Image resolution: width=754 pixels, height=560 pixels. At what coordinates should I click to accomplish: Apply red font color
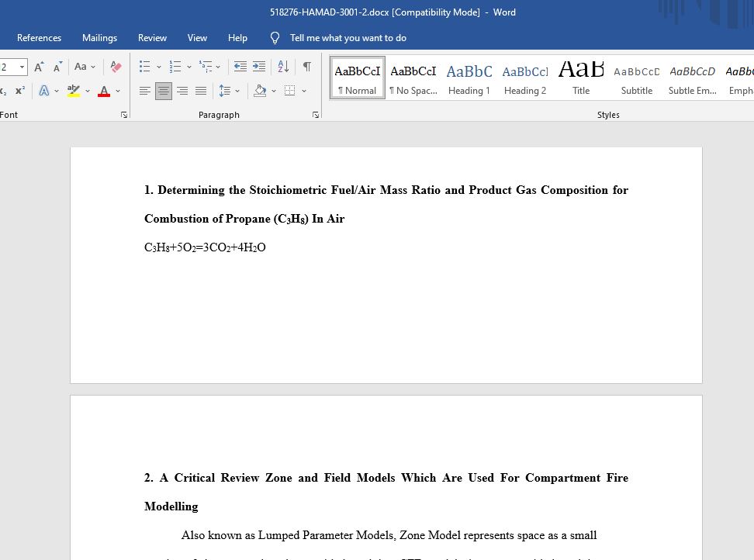[x=104, y=91]
